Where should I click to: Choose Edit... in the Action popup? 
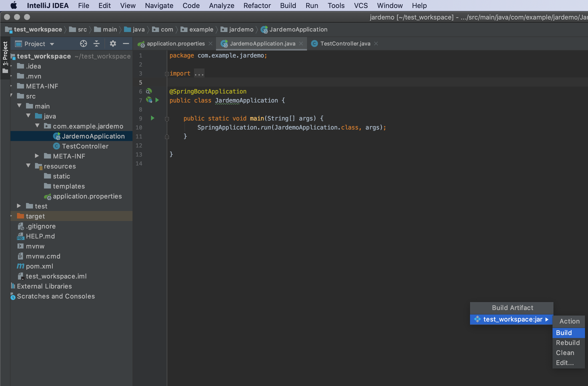point(568,363)
